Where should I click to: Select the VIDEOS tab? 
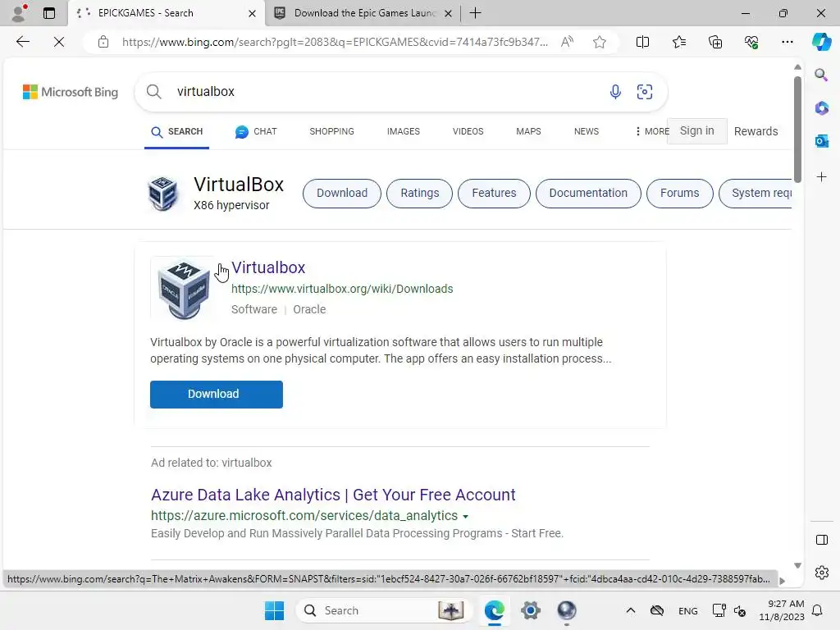[468, 131]
